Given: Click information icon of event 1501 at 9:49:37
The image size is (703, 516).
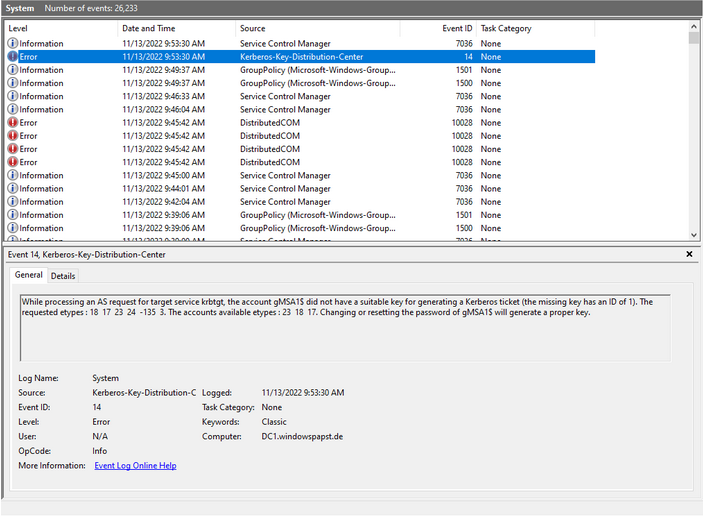Looking at the screenshot, I should point(13,70).
